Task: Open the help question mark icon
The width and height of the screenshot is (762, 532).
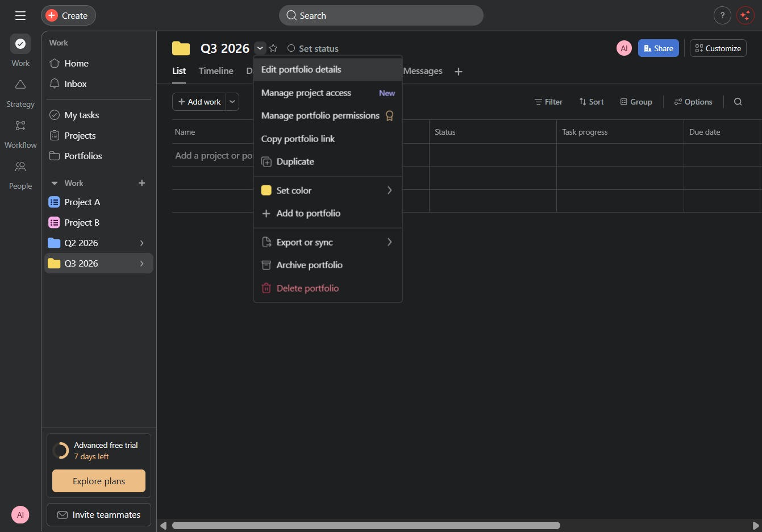Action: [722, 15]
